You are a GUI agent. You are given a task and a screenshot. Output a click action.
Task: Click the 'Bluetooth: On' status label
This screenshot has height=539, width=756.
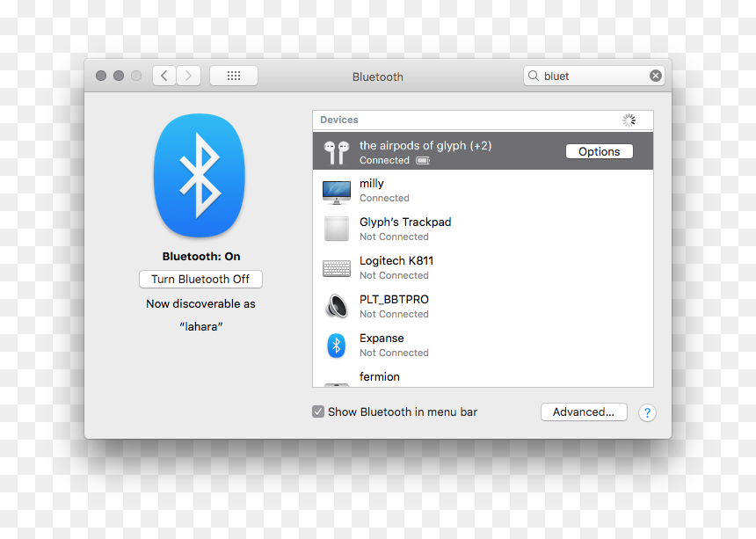201,257
